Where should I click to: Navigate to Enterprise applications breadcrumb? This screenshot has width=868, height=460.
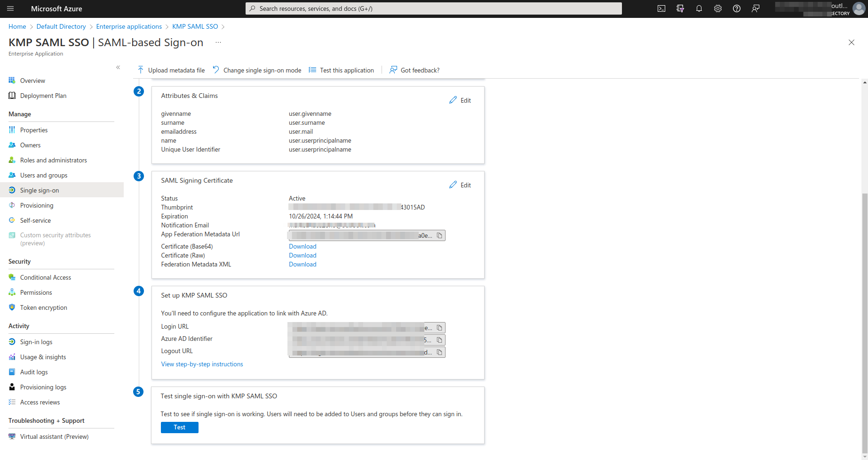click(x=129, y=26)
